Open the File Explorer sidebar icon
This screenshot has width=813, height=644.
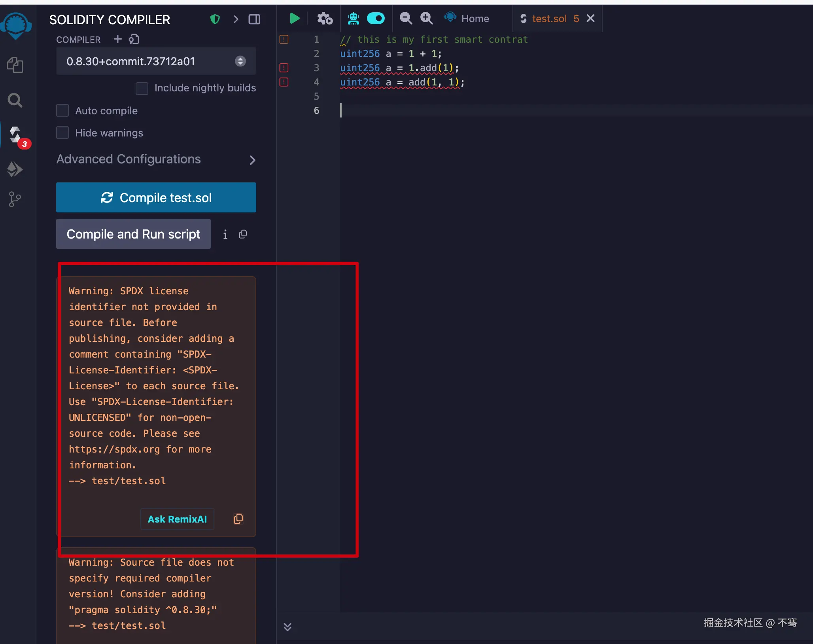(x=15, y=65)
